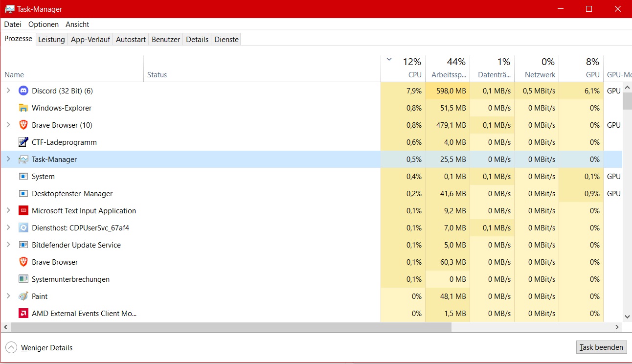Click the Windows-Explorer folder icon
The height and width of the screenshot is (364, 632).
click(23, 108)
